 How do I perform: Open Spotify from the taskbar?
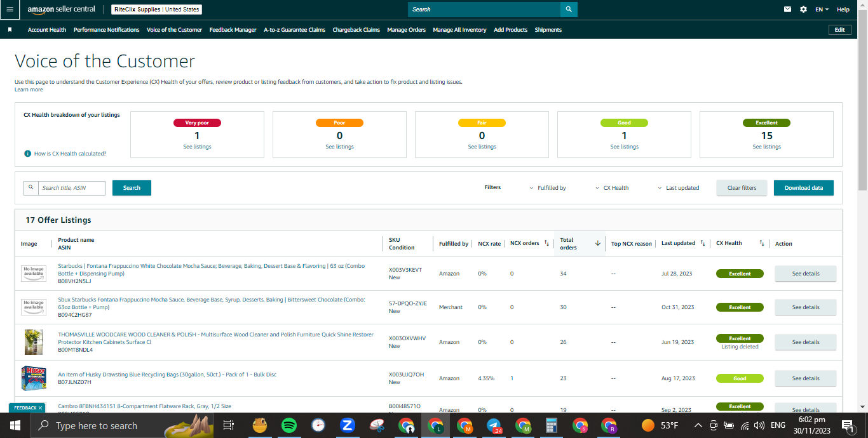(288, 425)
